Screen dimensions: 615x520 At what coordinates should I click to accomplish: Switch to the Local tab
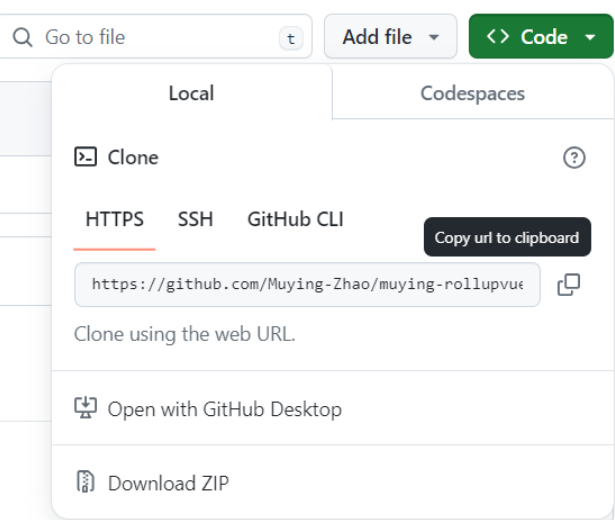coord(191,93)
